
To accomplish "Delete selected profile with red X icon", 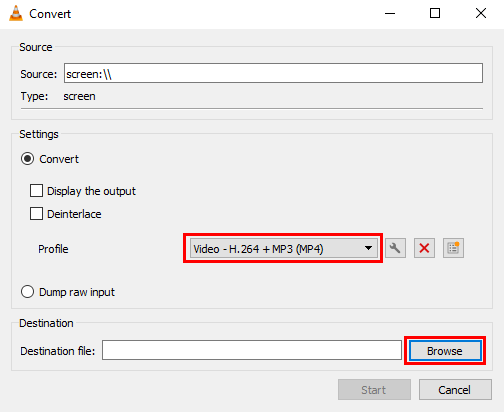I will pos(424,248).
